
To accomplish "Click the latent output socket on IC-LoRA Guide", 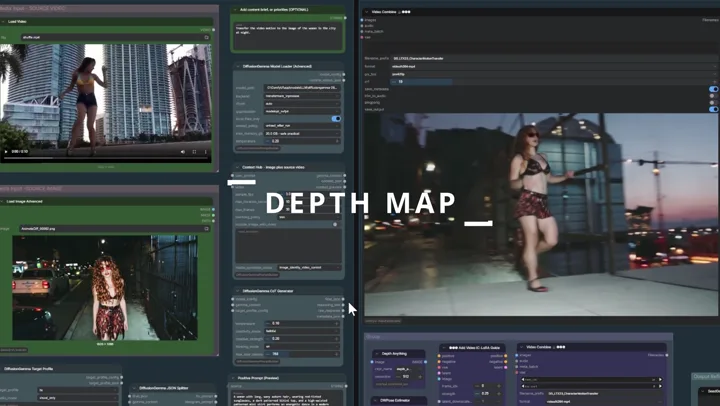I will [x=506, y=367].
